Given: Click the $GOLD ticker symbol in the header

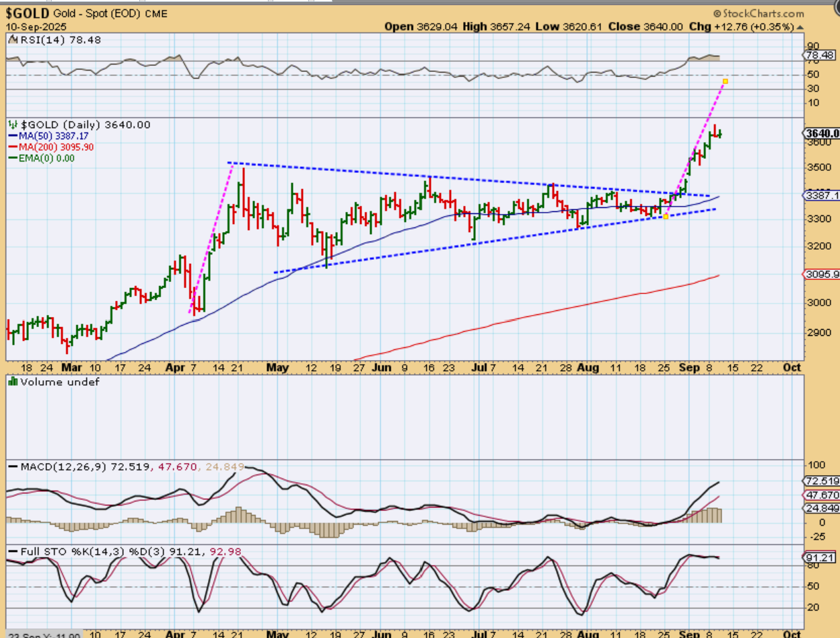Looking at the screenshot, I should tap(26, 13).
